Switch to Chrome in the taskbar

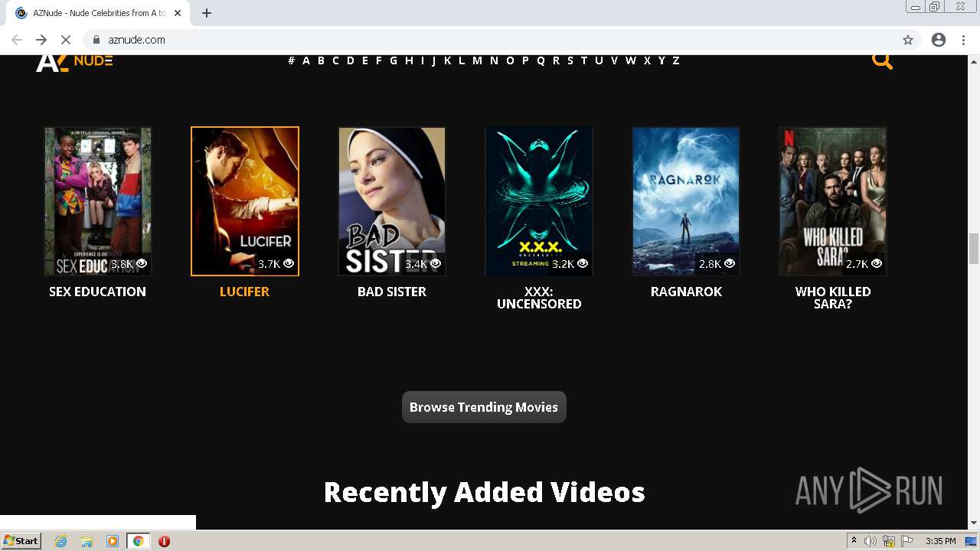[x=138, y=541]
